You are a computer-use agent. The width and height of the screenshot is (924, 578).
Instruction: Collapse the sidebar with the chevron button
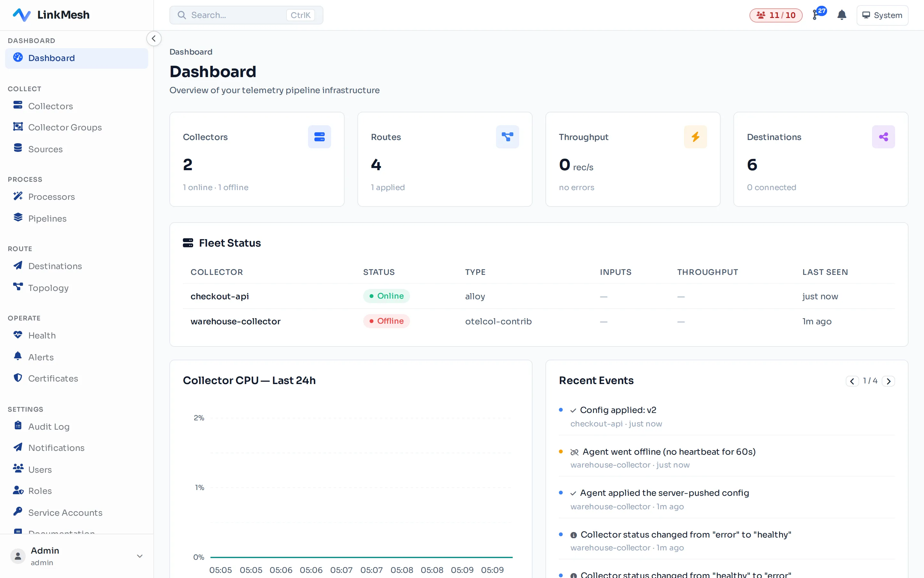[153, 39]
